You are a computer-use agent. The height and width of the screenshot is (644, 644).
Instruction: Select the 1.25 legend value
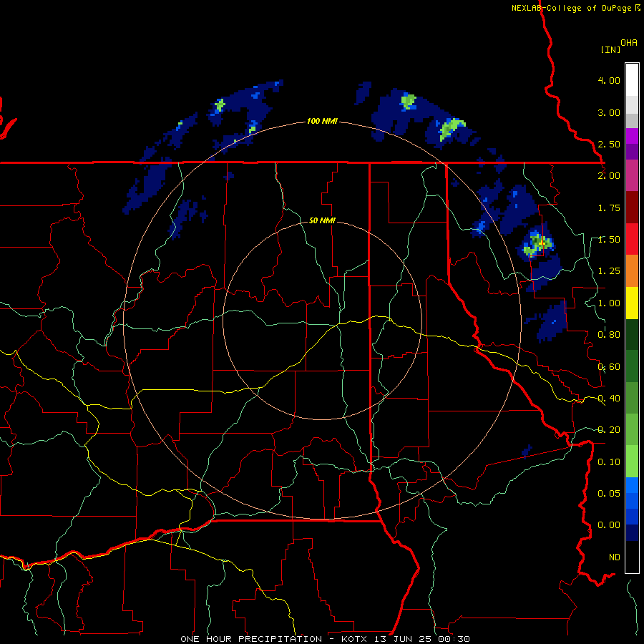(609, 271)
